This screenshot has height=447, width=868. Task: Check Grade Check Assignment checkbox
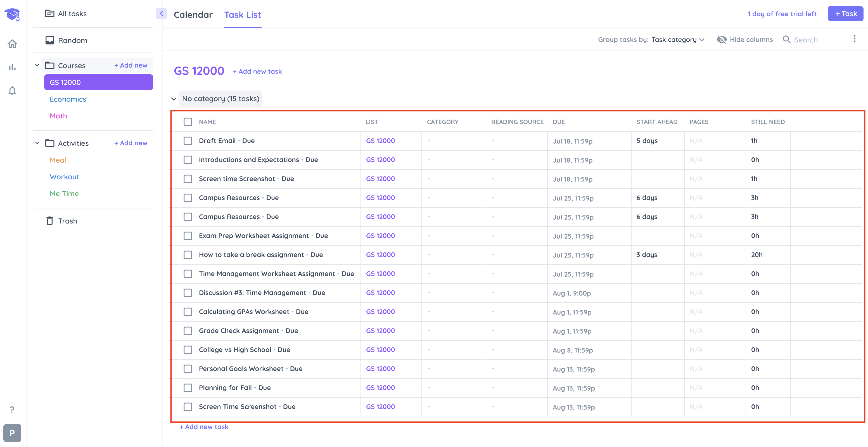click(x=188, y=331)
